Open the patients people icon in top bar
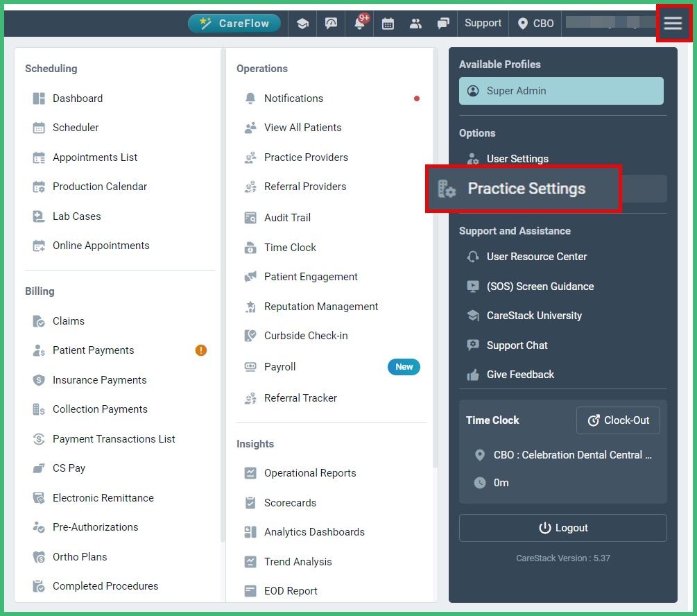Screen dimensions: 697x616 [x=415, y=23]
